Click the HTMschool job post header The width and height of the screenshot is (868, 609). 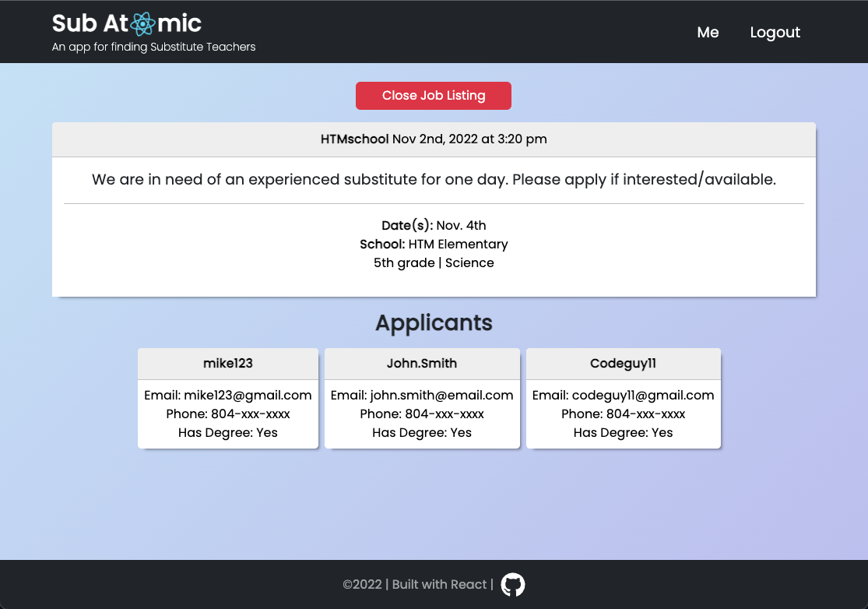[x=434, y=139]
